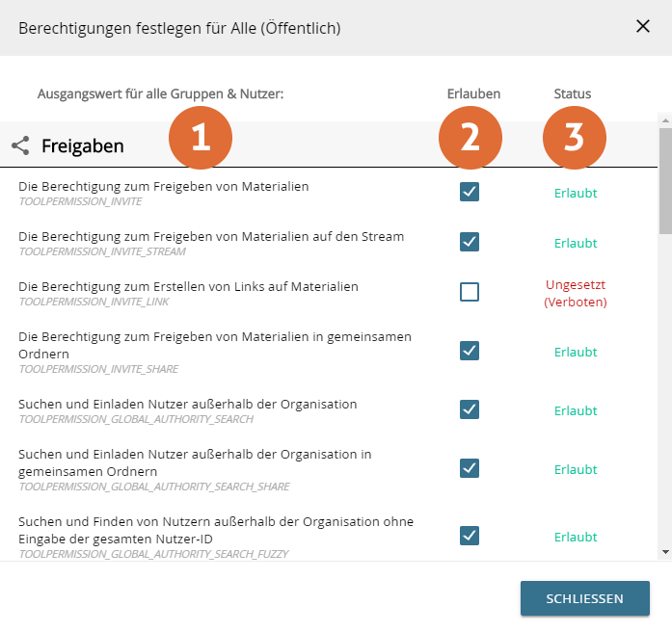672x632 pixels.
Task: Disable the GLOBAL_AUTHORITY_SEARCH_FUZZY checkbox
Action: 470,536
